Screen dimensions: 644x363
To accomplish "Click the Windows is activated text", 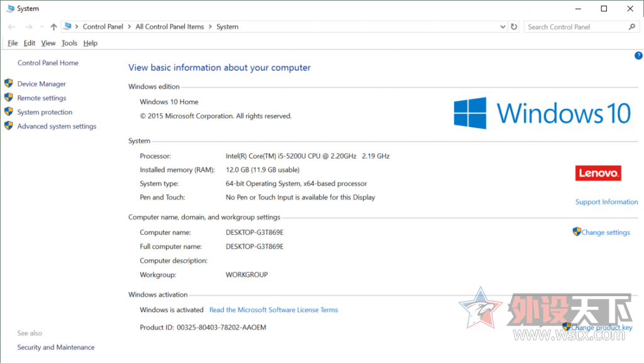I will click(171, 310).
